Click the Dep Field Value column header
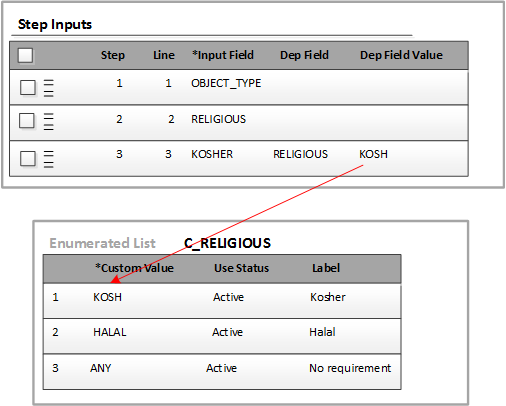Screen dimensions: 506x406 pyautogui.click(x=401, y=55)
